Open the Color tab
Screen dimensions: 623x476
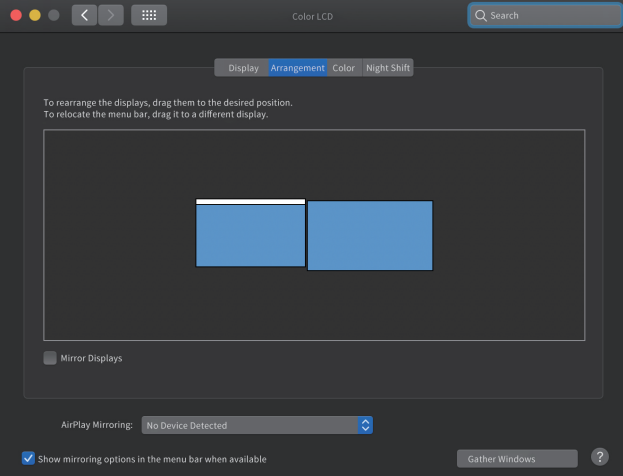tap(343, 68)
